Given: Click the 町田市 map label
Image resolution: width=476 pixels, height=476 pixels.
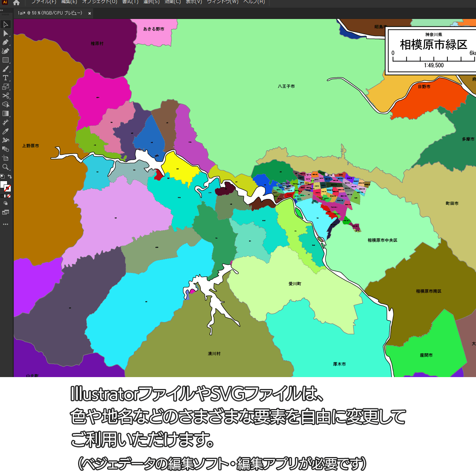Looking at the screenshot, I should (452, 203).
